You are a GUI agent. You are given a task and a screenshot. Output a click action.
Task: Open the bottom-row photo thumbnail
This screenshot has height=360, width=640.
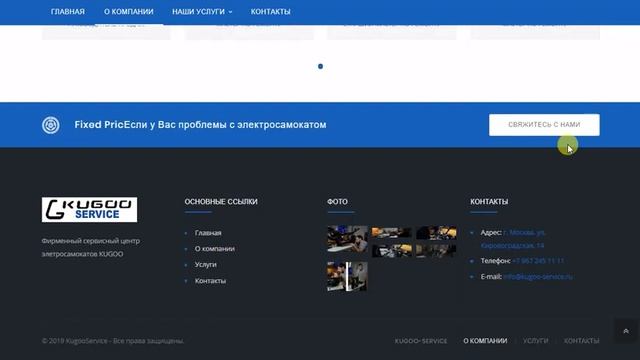click(x=347, y=277)
